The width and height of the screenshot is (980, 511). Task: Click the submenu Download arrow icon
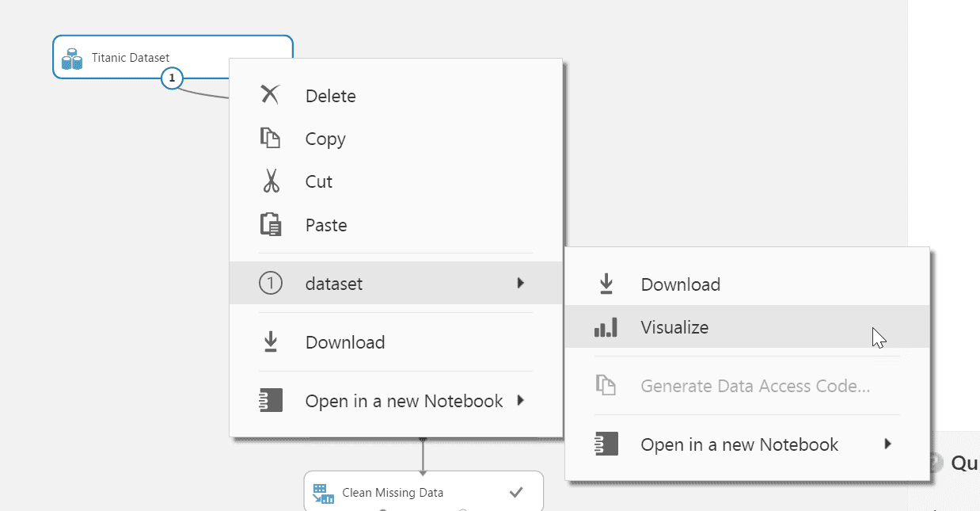pos(606,284)
